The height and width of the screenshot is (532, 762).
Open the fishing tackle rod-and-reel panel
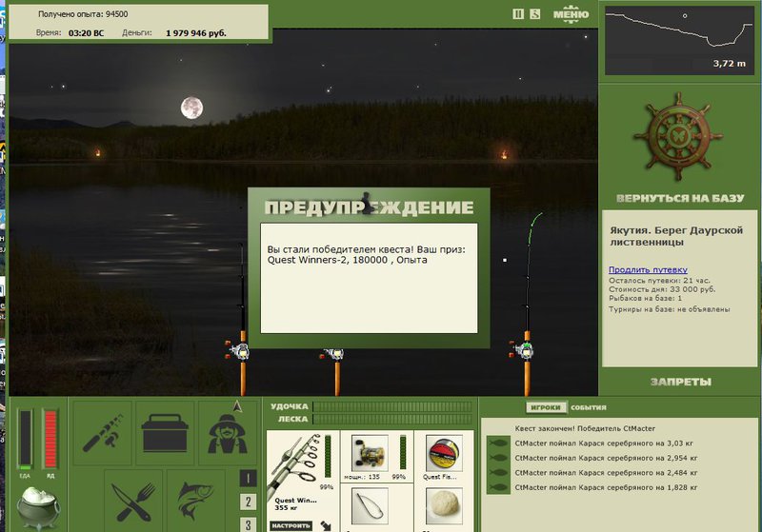point(103,432)
